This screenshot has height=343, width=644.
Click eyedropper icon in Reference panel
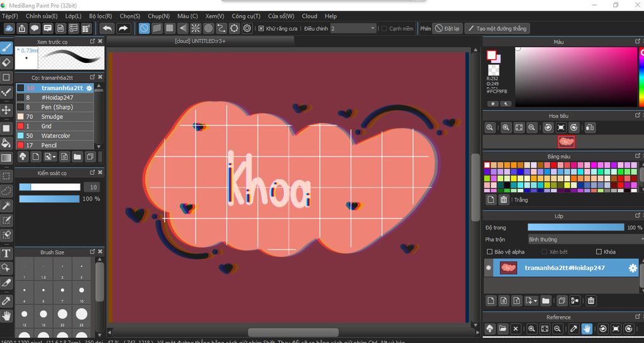tap(574, 329)
